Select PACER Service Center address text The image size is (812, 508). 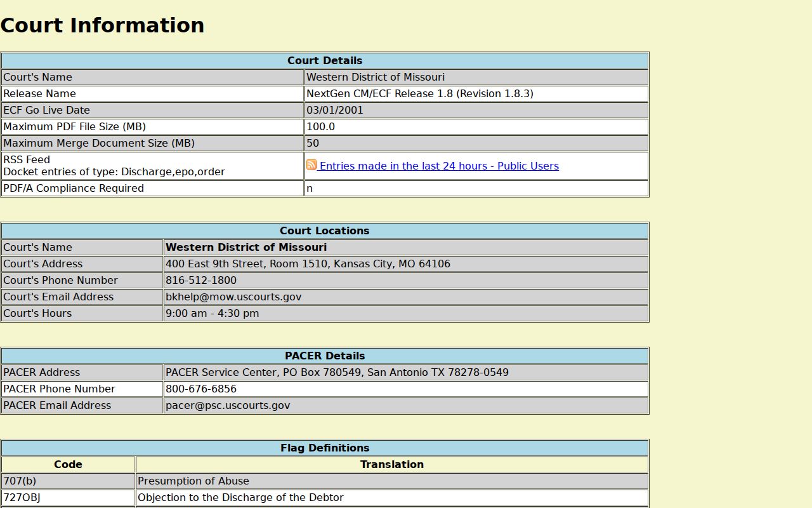coord(337,372)
